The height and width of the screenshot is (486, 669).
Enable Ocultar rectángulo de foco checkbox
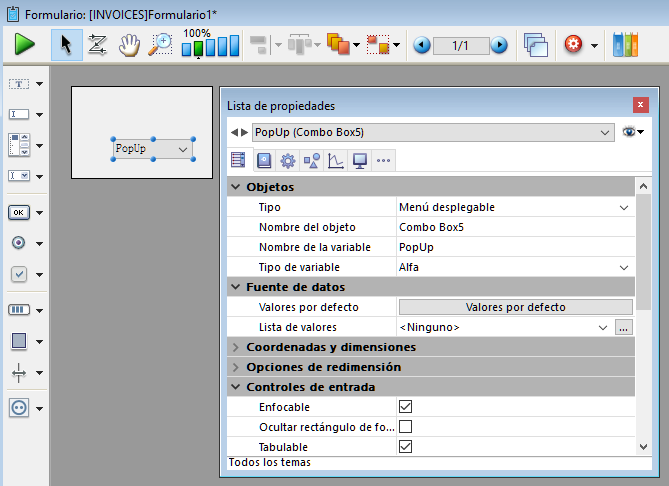[405, 427]
